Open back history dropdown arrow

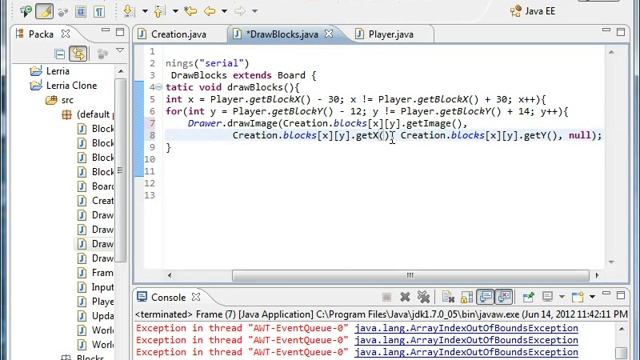click(x=224, y=11)
